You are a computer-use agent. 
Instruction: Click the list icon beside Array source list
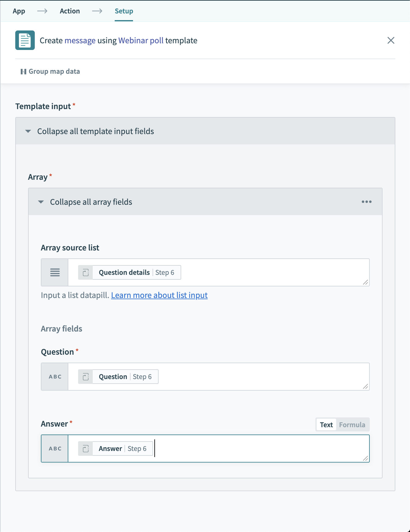[x=55, y=272]
